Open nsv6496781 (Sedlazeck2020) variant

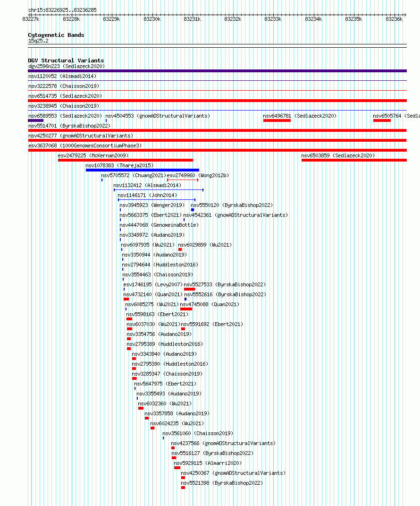tap(300, 116)
